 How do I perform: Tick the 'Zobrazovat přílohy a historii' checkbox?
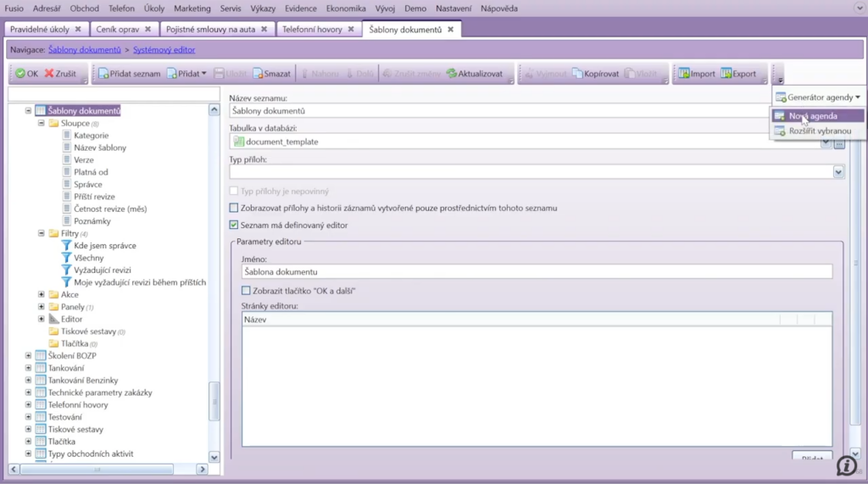coord(234,208)
